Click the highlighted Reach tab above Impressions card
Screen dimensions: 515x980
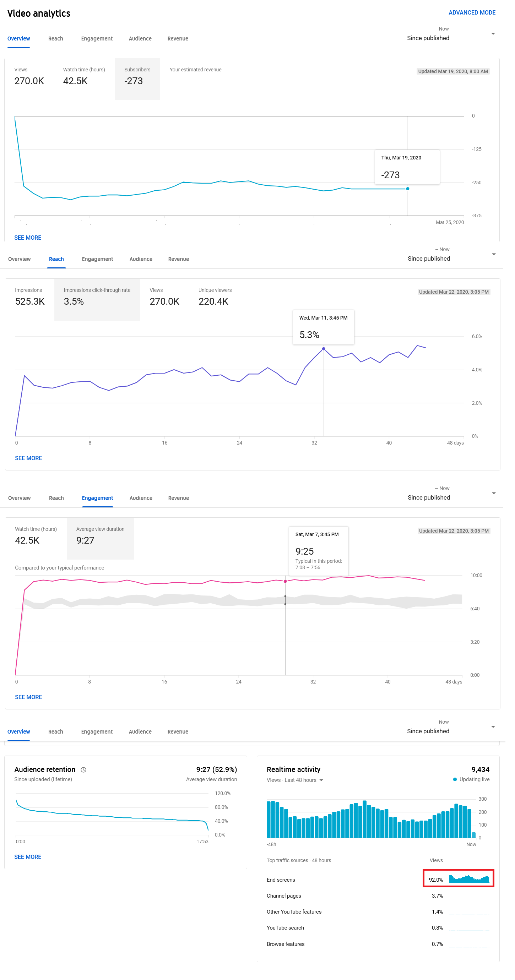pyautogui.click(x=56, y=259)
